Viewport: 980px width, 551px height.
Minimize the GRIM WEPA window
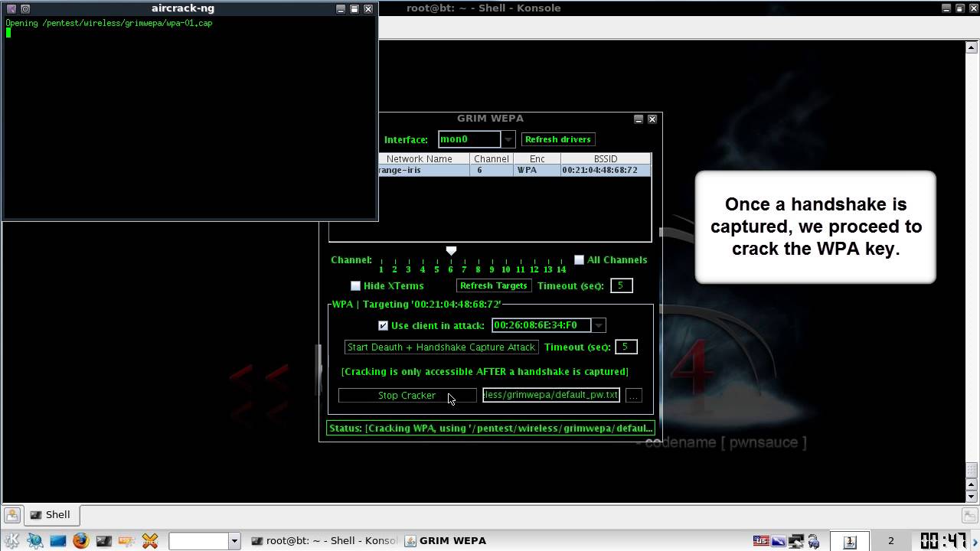pyautogui.click(x=639, y=119)
